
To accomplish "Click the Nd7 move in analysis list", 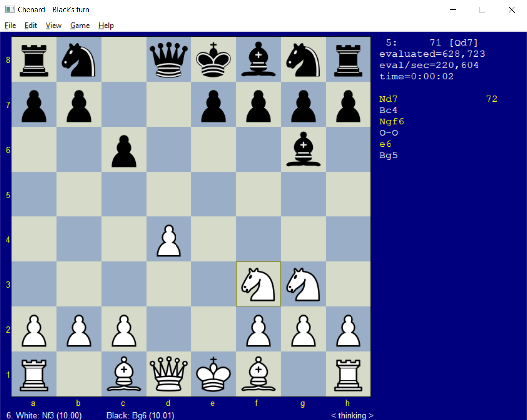I will tap(388, 99).
